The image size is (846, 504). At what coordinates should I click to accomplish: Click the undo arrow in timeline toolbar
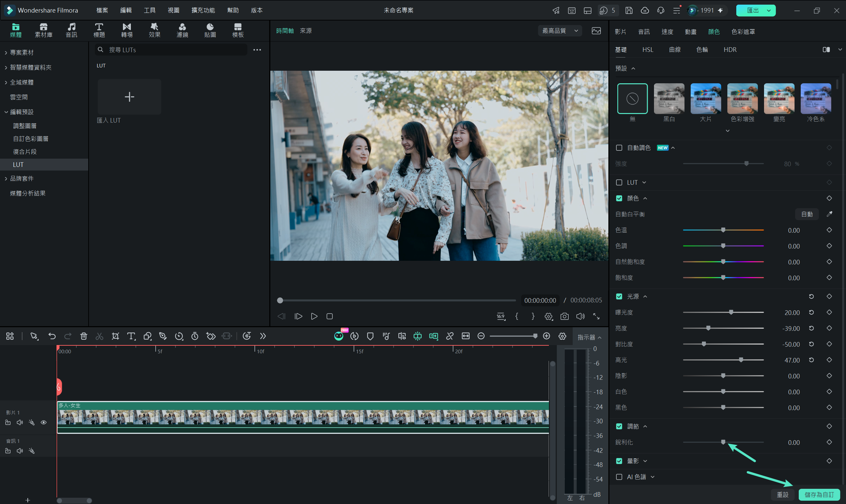[x=52, y=336]
